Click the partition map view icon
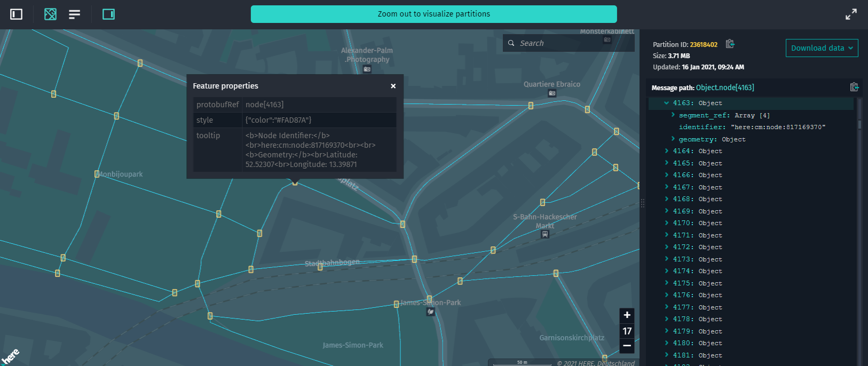The image size is (868, 366). [x=50, y=14]
